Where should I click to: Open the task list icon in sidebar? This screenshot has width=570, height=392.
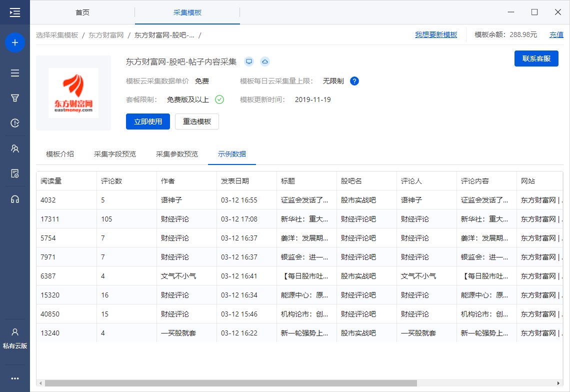tap(15, 73)
